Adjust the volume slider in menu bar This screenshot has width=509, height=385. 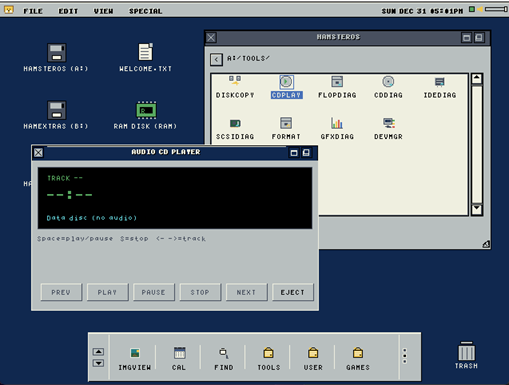coord(496,9)
